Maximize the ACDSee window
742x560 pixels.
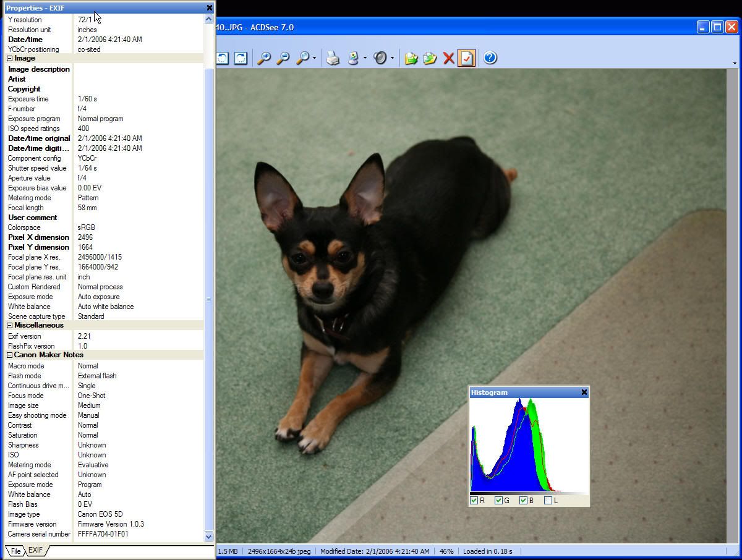tap(717, 27)
